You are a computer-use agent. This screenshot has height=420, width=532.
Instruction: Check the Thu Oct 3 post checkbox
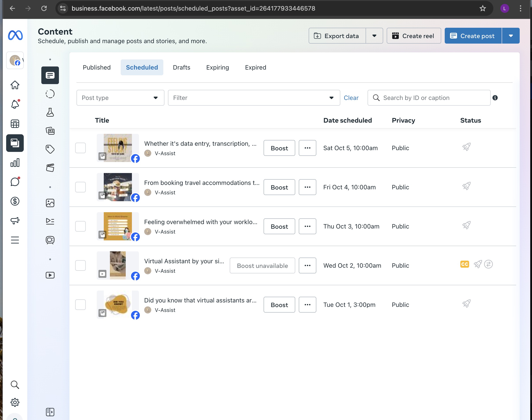pyautogui.click(x=80, y=226)
